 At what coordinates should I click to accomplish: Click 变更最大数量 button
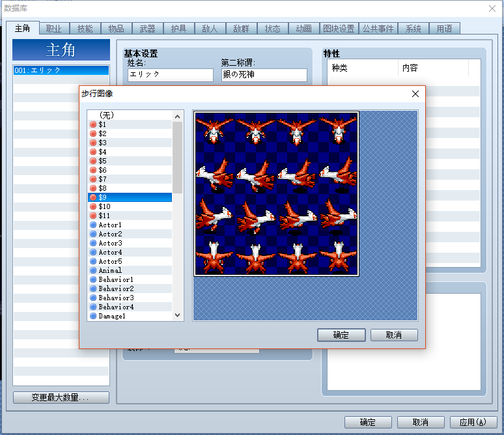point(61,397)
